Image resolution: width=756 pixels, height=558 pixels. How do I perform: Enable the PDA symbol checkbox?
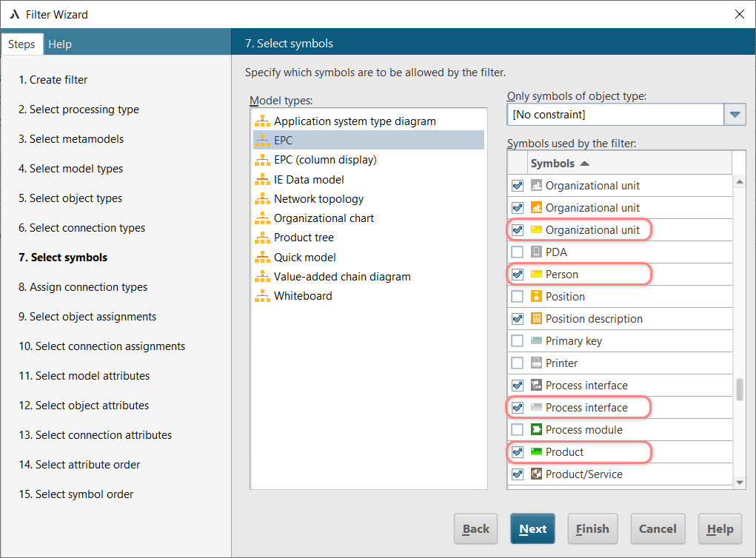coord(517,252)
